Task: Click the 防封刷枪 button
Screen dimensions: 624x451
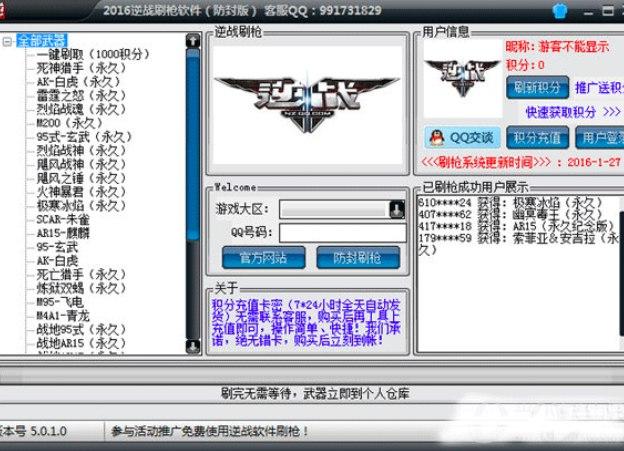Action: [x=358, y=258]
